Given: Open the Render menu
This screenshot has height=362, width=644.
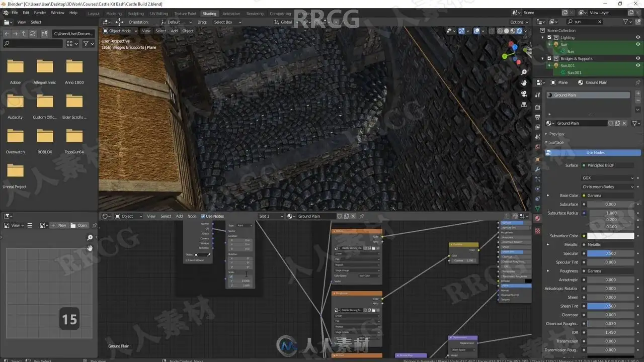Looking at the screenshot, I should (40, 13).
